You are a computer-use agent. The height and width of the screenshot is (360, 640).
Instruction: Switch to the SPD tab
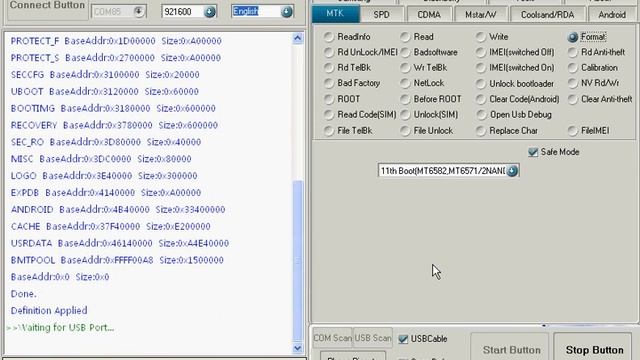coord(381,14)
